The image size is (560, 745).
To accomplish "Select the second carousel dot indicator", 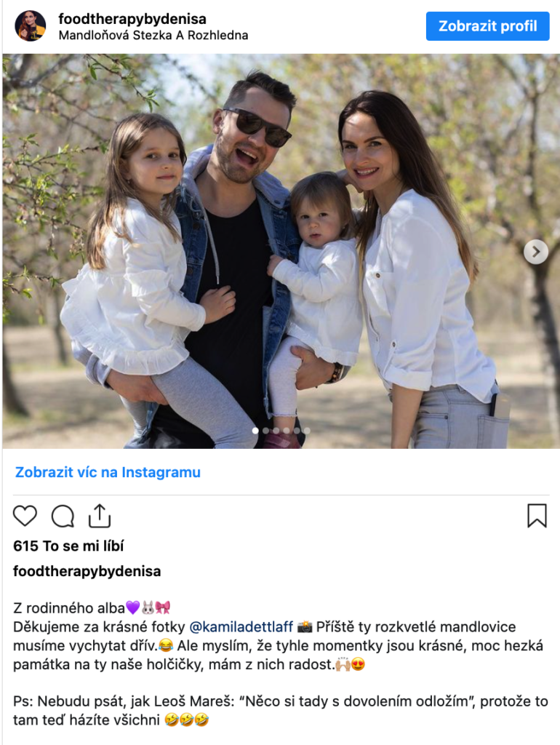I will pyautogui.click(x=265, y=431).
